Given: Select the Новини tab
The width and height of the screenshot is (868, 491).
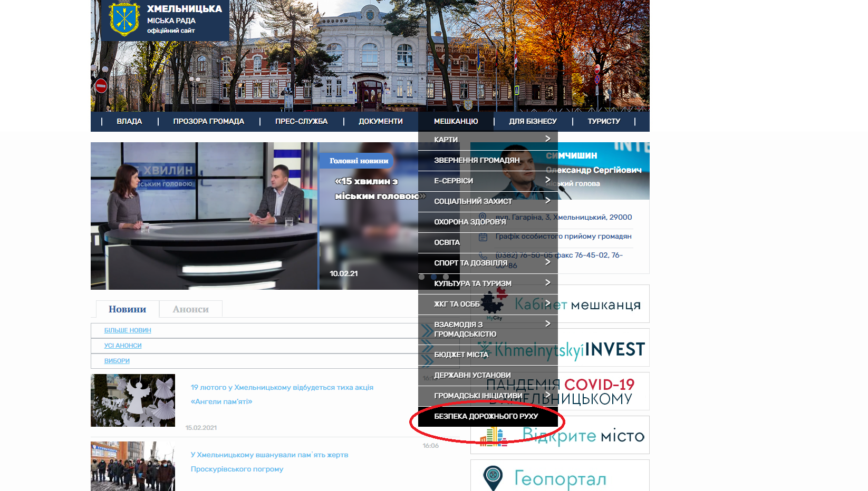Looking at the screenshot, I should (127, 309).
